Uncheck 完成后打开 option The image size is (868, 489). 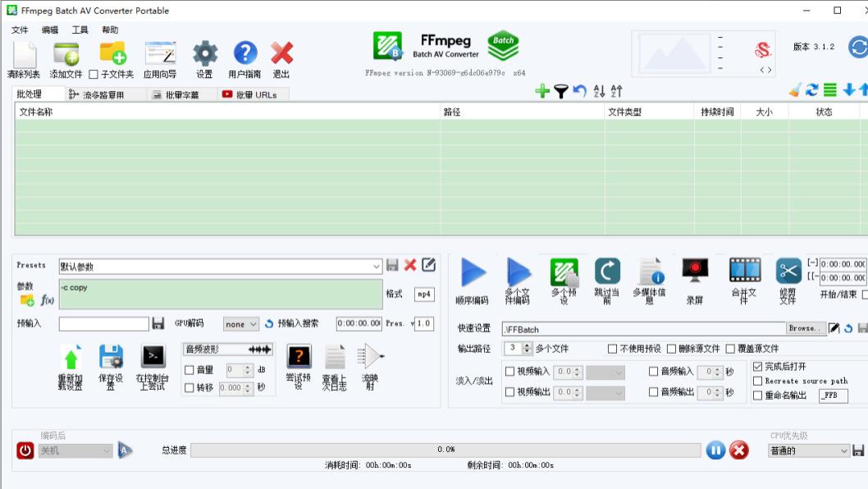pyautogui.click(x=758, y=367)
